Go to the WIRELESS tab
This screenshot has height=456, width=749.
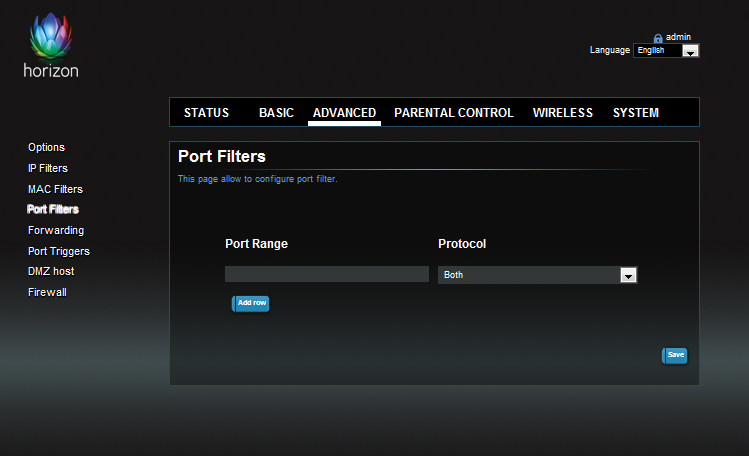tap(563, 113)
